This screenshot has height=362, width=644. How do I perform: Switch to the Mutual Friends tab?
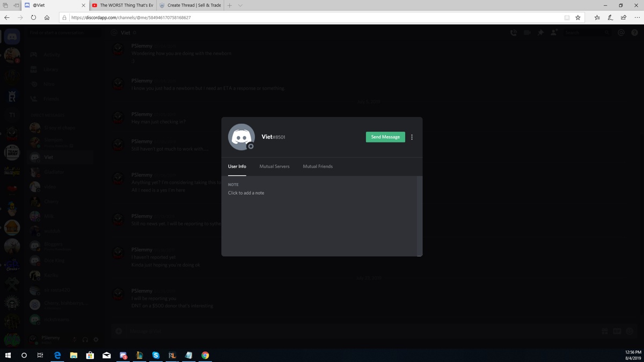tap(318, 166)
